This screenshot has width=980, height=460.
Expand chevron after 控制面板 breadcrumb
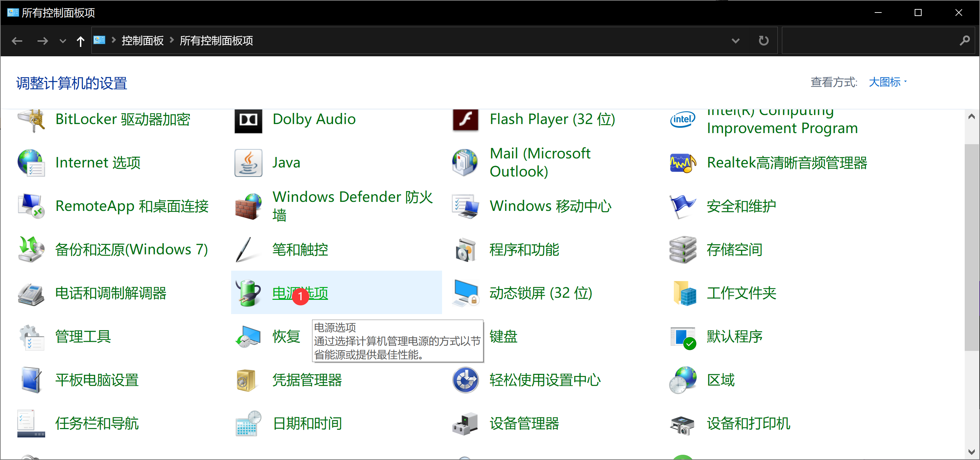pos(172,40)
